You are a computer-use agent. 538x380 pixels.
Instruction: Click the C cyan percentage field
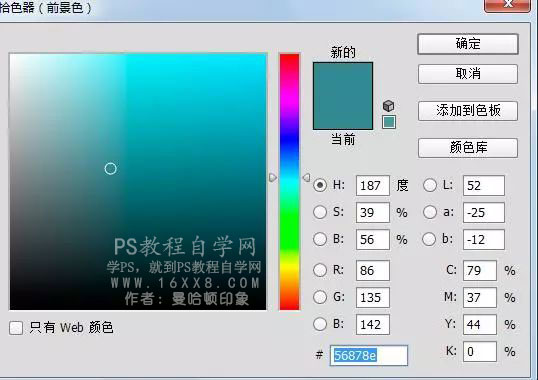tap(480, 270)
